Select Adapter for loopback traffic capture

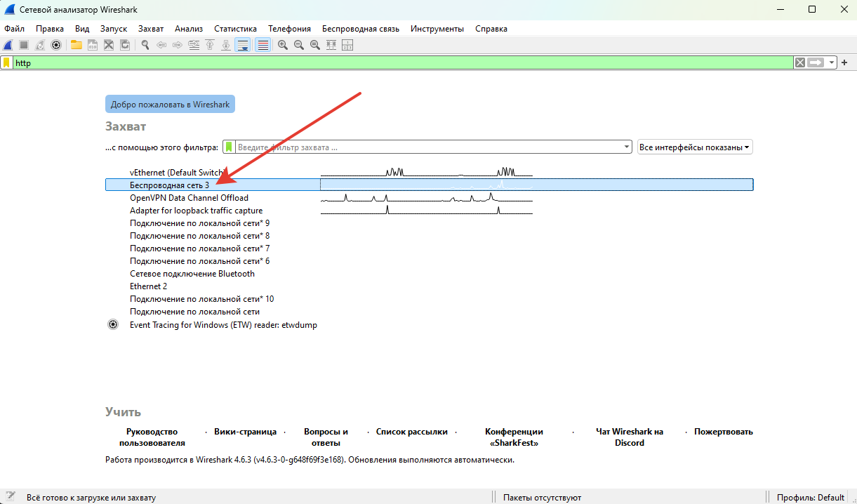click(x=429, y=211)
